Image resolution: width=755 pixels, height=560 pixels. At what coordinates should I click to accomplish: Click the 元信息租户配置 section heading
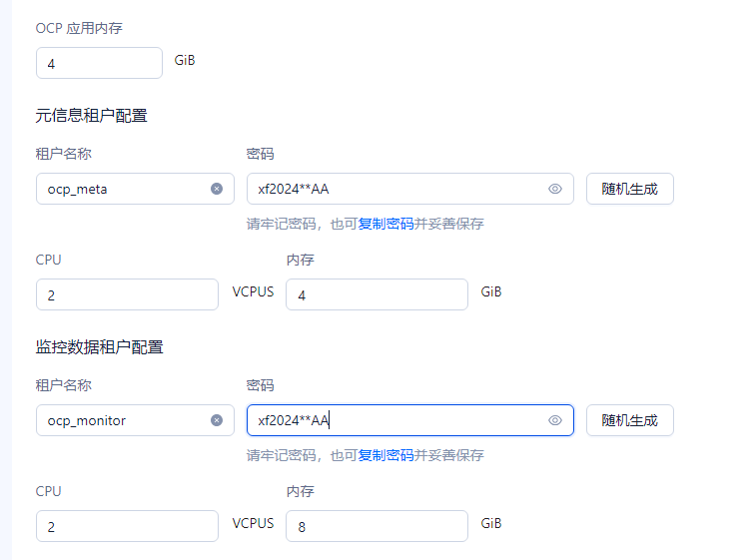91,116
